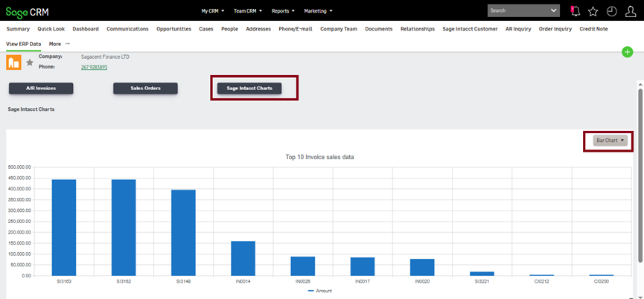Screen dimensions: 644x299
Task: Click the More tabs ellipsis icon
Action: point(68,44)
